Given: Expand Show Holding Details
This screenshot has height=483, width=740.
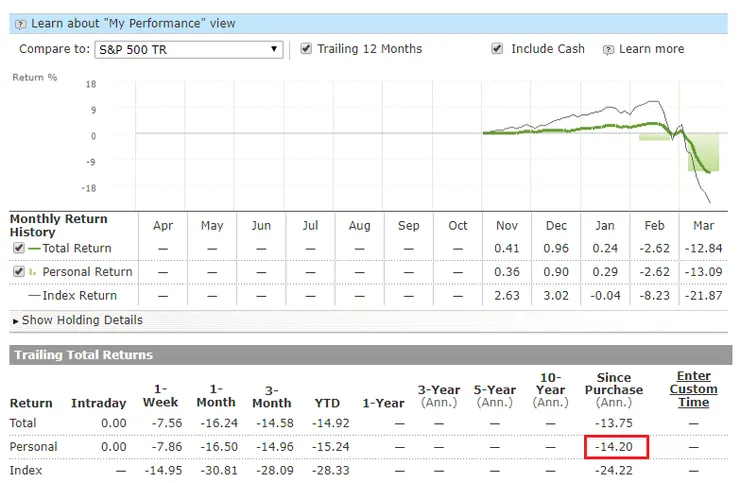Looking at the screenshot, I should [x=77, y=320].
